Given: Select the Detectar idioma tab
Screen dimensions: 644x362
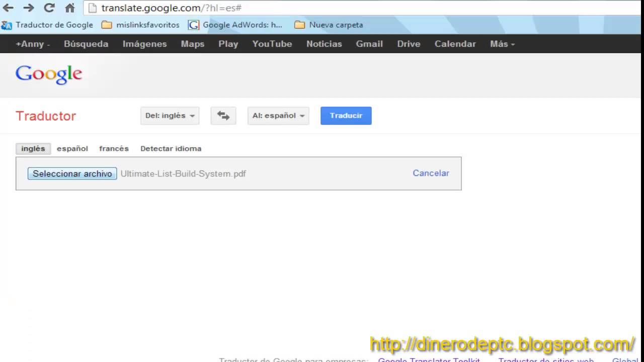Looking at the screenshot, I should 171,148.
